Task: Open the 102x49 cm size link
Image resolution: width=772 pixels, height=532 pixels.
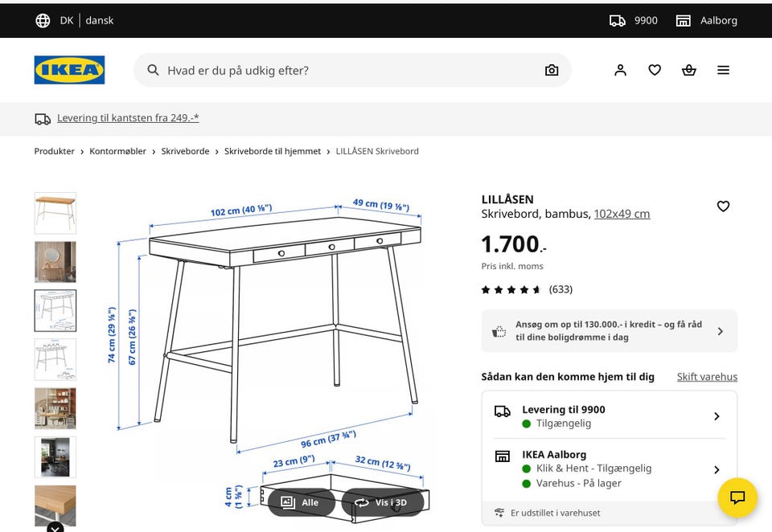Action: 622,214
